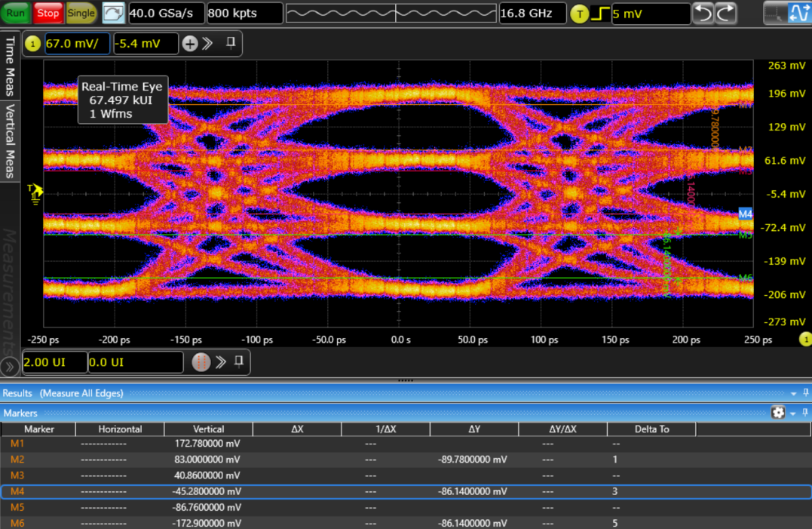The width and height of the screenshot is (812, 529).
Task: Toggle channel 1 yellow button
Action: pos(32,44)
